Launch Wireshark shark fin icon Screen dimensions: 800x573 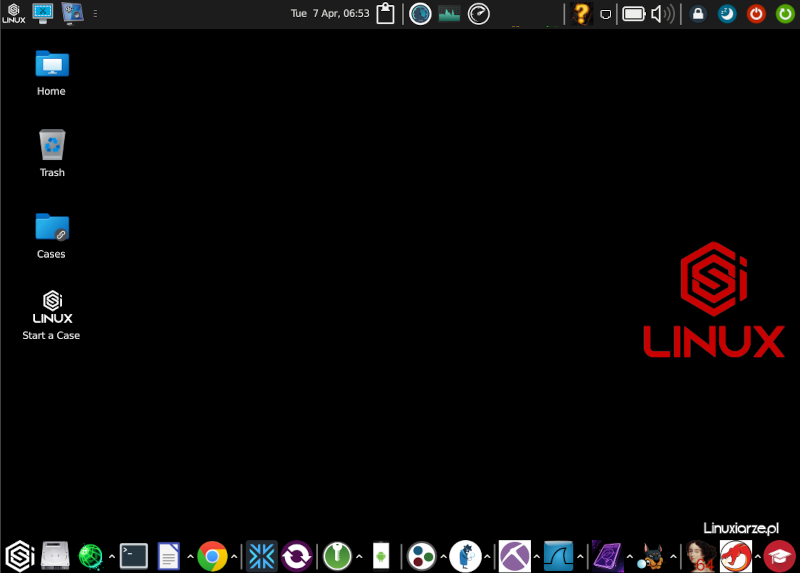559,556
